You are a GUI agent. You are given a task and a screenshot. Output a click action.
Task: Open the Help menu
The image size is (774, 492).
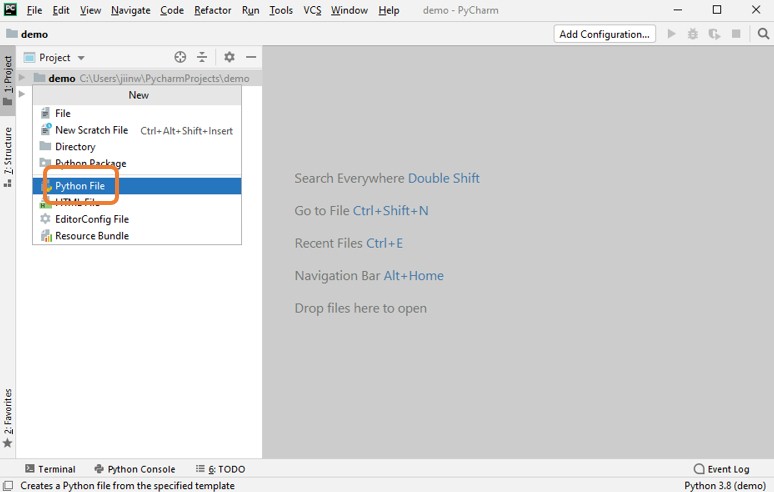(388, 10)
